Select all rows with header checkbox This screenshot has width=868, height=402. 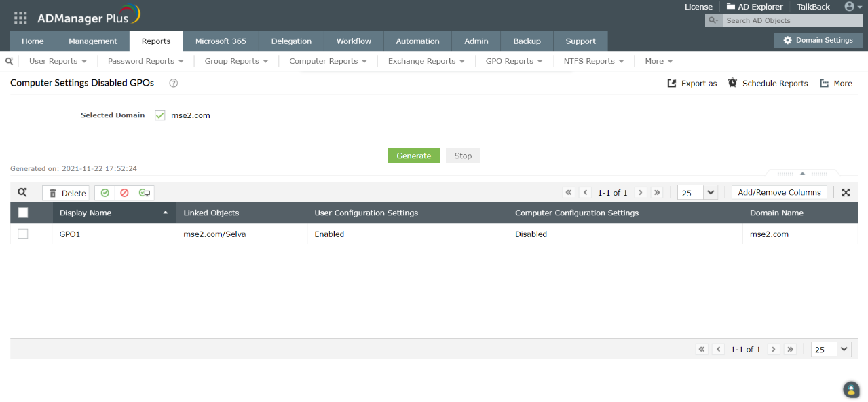tap(23, 213)
